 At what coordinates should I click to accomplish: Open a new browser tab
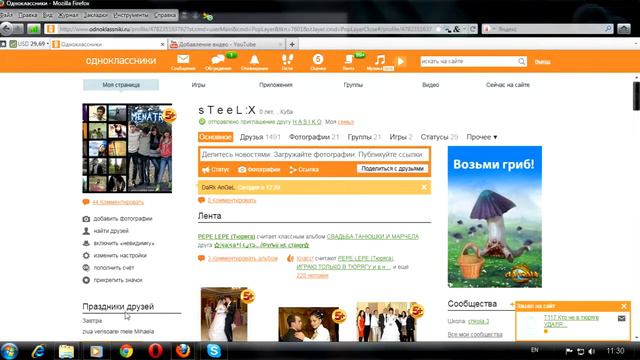(x=292, y=44)
